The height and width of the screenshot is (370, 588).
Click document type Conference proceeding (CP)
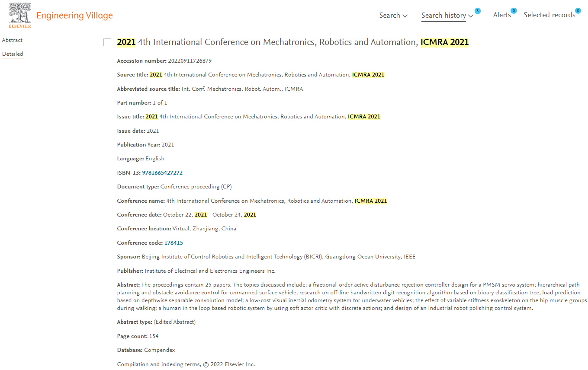(196, 187)
